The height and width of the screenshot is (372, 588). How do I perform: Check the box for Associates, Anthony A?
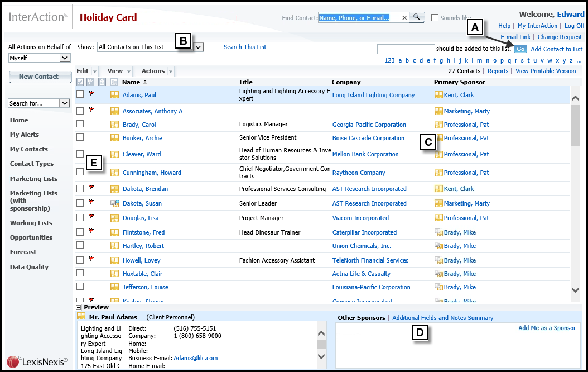click(x=80, y=111)
